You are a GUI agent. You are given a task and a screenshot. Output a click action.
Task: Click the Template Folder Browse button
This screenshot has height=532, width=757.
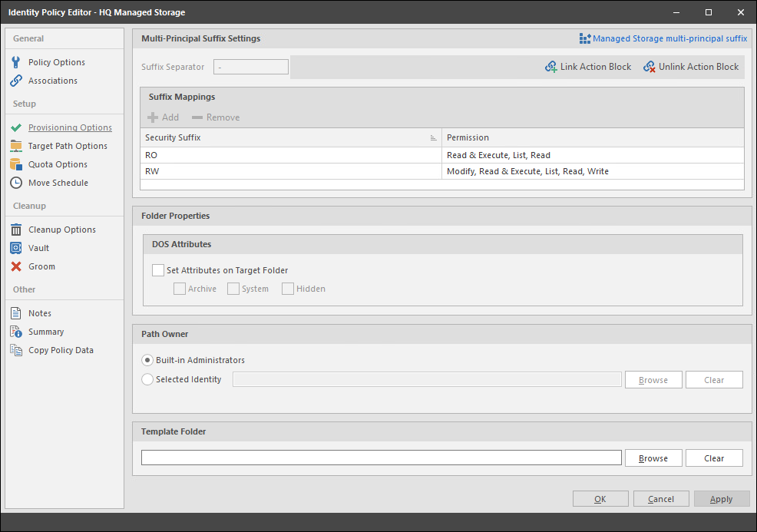[x=653, y=458]
